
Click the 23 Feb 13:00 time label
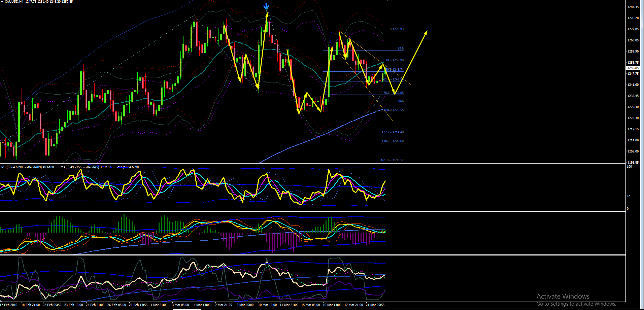coord(73,305)
